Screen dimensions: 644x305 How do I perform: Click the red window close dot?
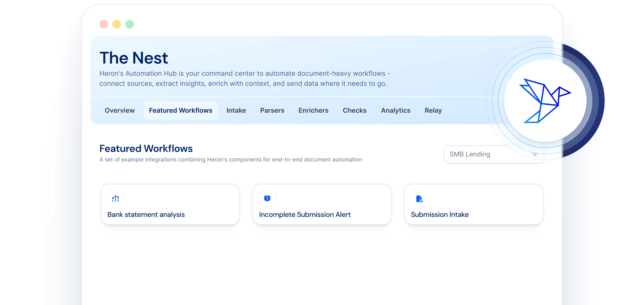(x=104, y=24)
